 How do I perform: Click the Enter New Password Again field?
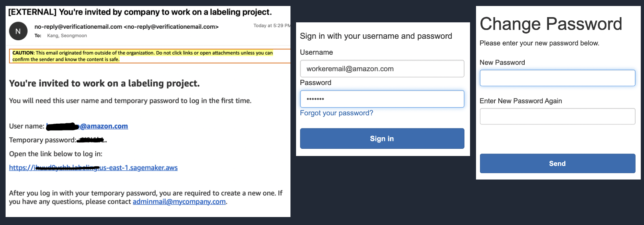tap(557, 116)
